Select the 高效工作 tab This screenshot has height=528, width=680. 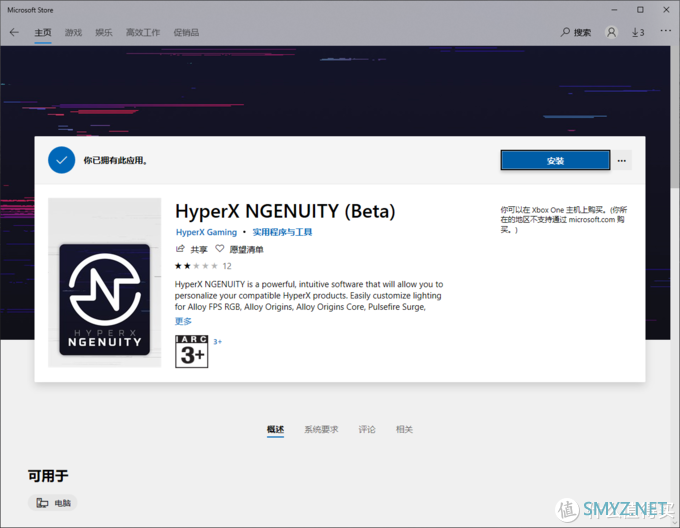pyautogui.click(x=143, y=33)
